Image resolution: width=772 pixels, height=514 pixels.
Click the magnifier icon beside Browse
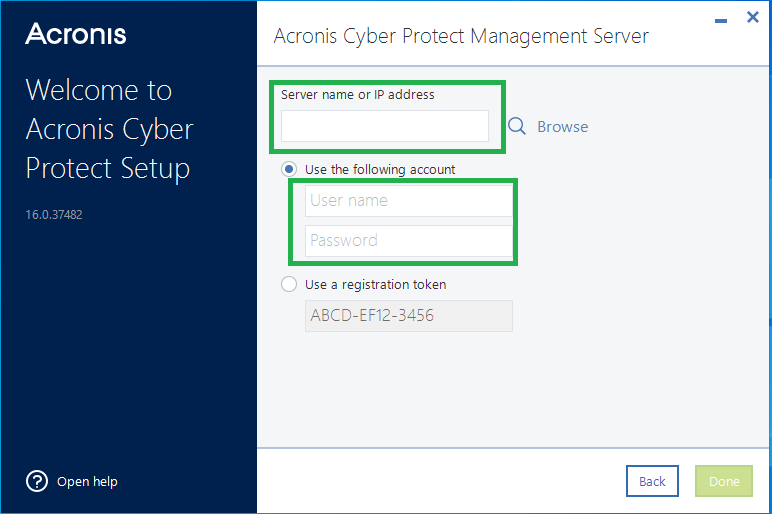517,126
